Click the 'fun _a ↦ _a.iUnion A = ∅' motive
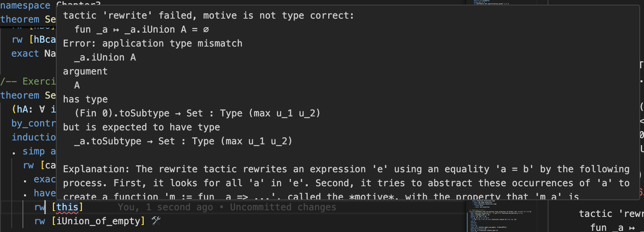644x232 pixels. [142, 29]
